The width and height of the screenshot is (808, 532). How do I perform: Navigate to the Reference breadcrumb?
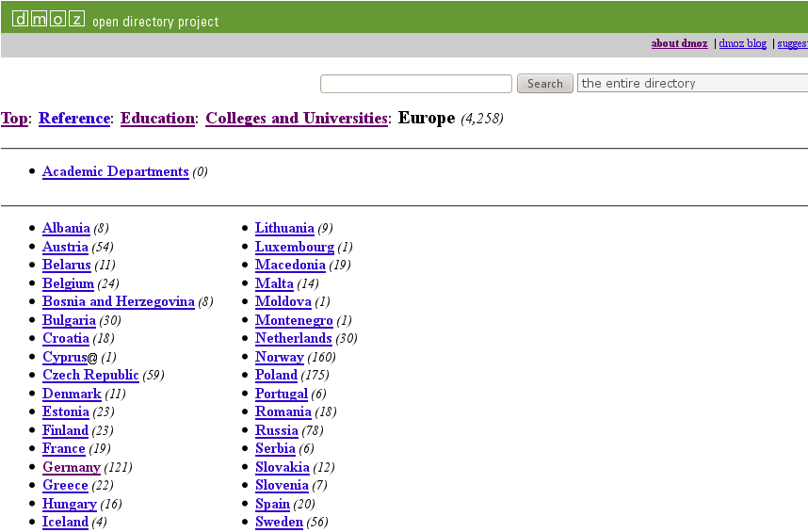73,119
